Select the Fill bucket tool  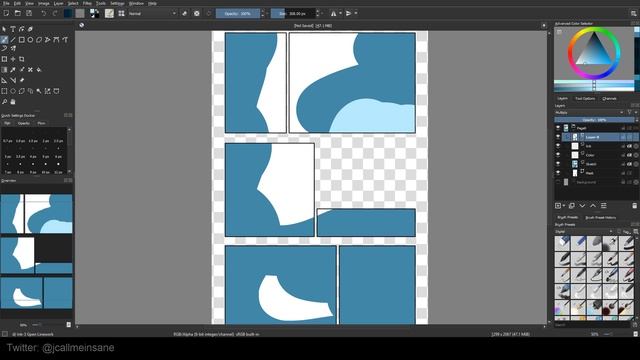tap(39, 70)
